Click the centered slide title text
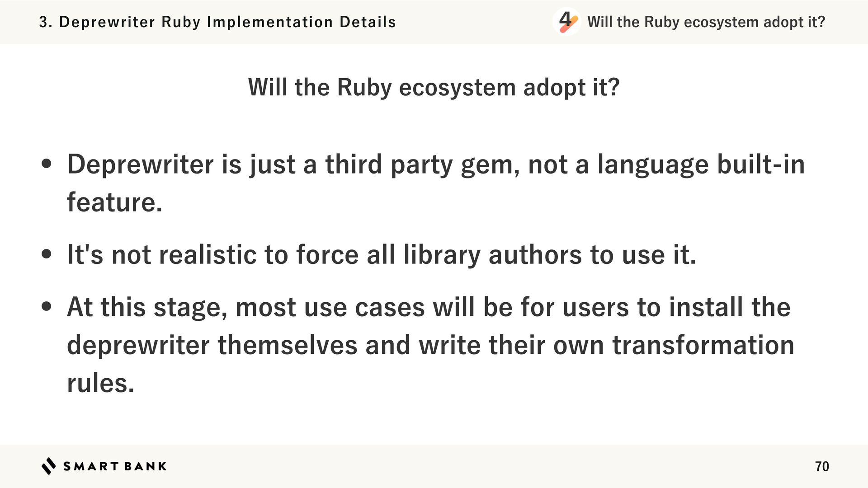 coord(434,87)
